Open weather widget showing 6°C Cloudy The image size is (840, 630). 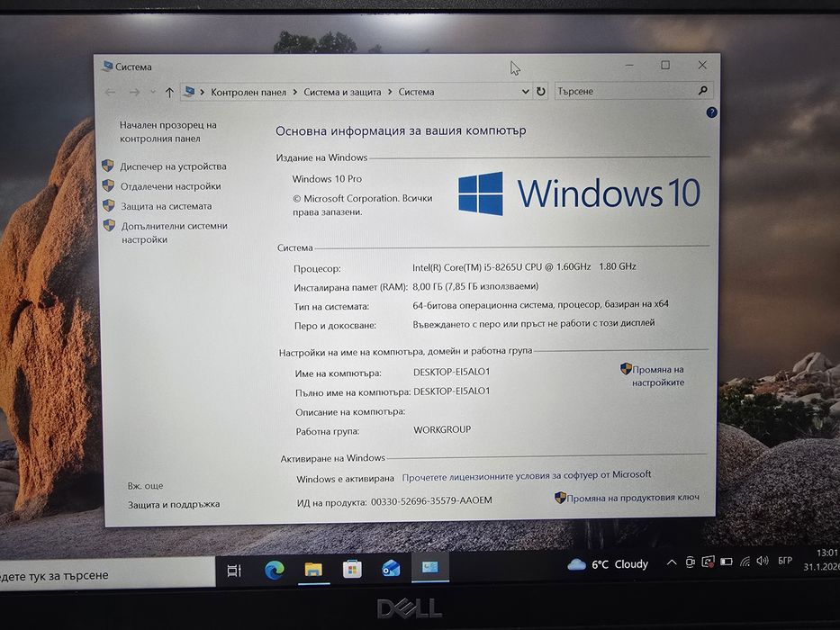(608, 564)
